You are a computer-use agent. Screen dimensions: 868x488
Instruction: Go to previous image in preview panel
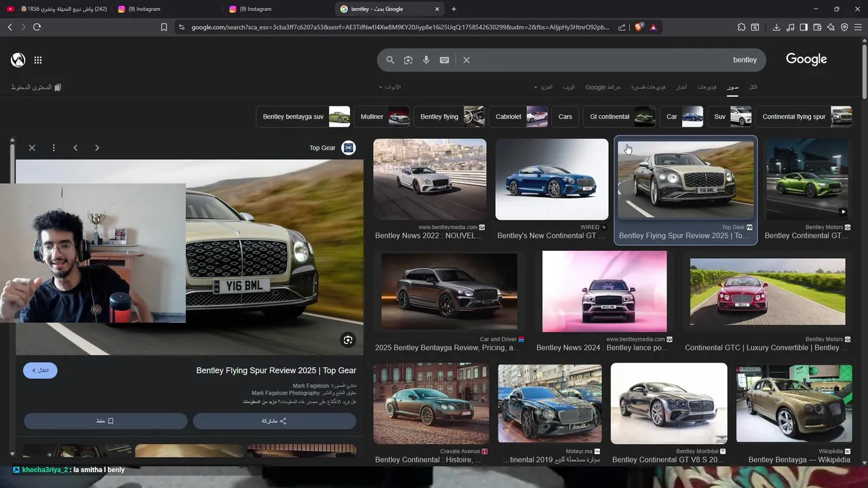(x=75, y=148)
